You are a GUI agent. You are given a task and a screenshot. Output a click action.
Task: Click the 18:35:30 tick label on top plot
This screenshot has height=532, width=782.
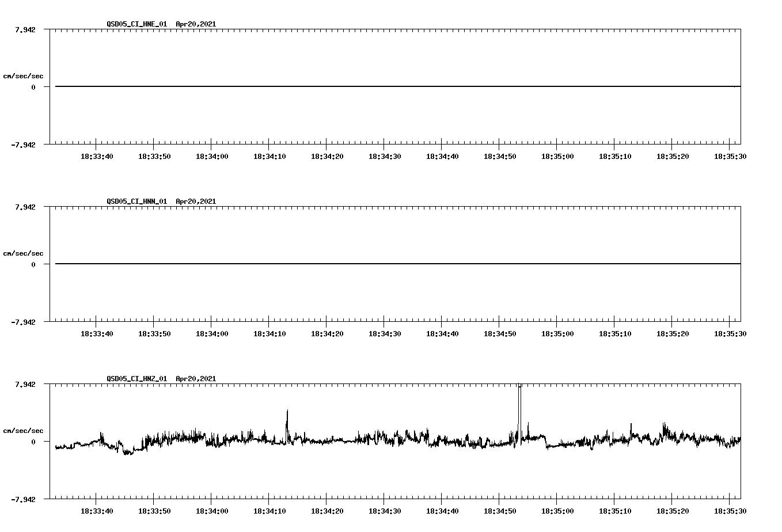tap(729, 155)
